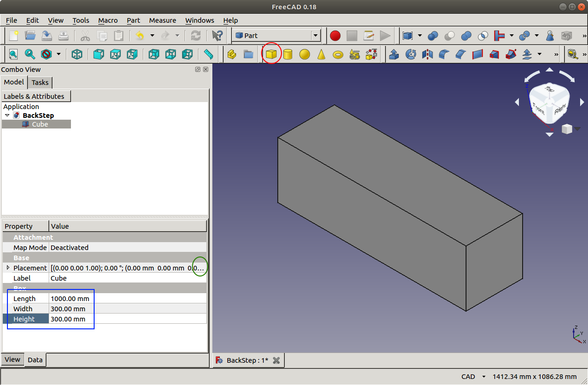Viewport: 588px width, 385px height.
Task: Click the Length value 1000.00 mm
Action: tap(128, 299)
